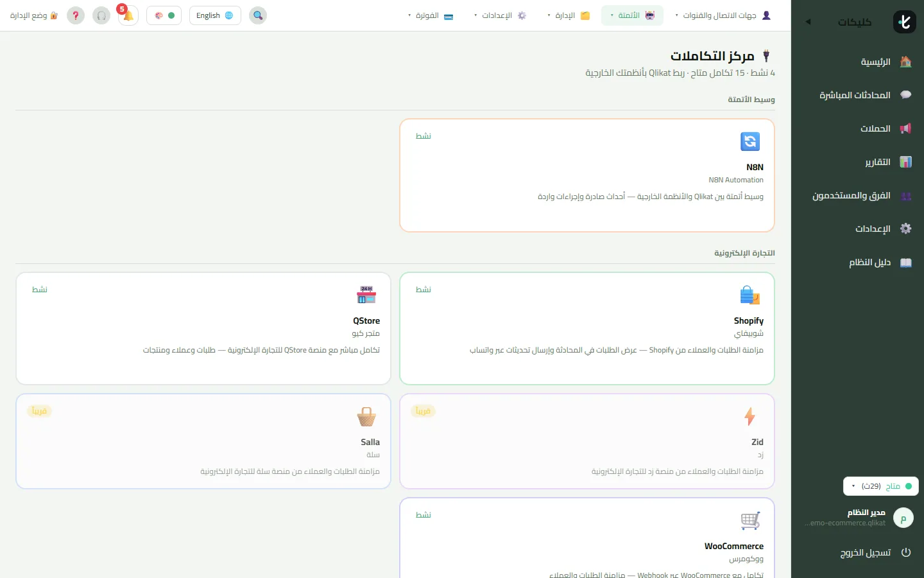Open الفرق والمستخدمون teams and users
Screen dimensions: 924x578
857,195
